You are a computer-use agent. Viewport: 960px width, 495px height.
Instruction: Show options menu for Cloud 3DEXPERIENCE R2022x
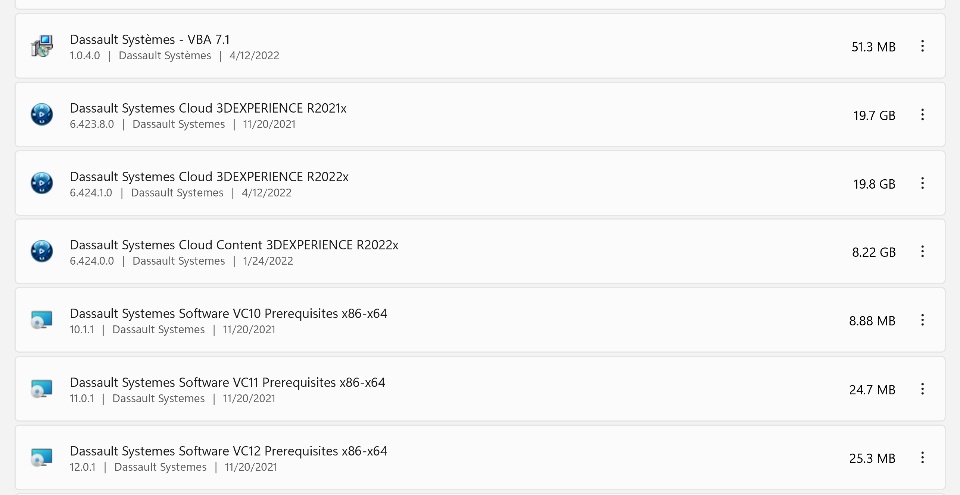pyautogui.click(x=922, y=183)
